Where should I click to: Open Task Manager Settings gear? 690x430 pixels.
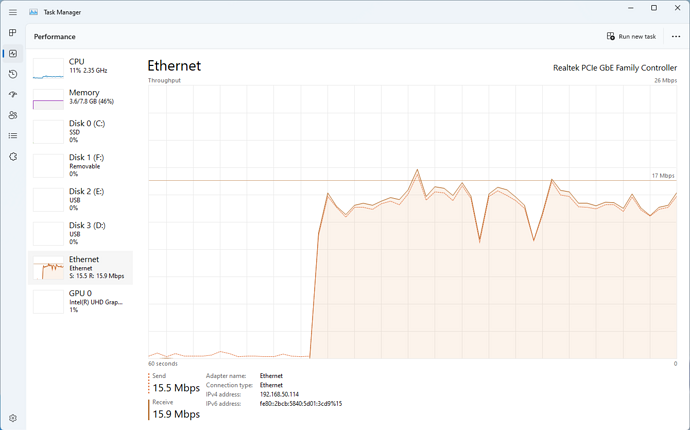[x=13, y=418]
